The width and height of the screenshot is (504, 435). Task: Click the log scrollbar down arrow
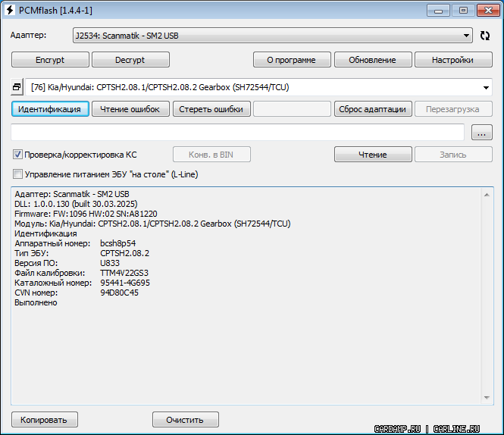pos(487,398)
